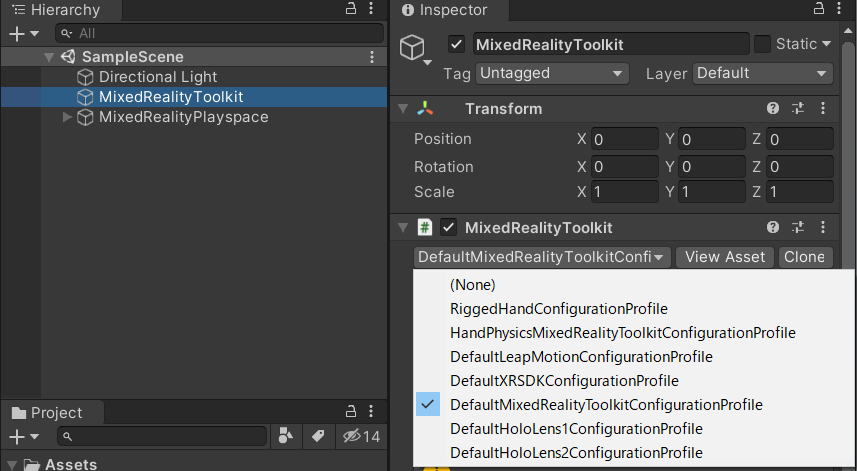This screenshot has height=471, width=857.
Task: Click the View Asset button
Action: coord(725,257)
